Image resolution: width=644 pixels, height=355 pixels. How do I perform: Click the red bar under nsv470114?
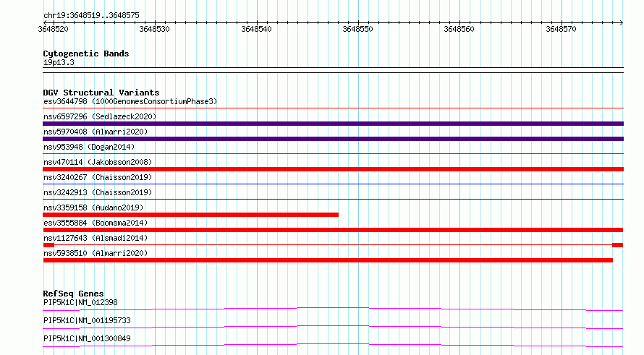[x=333, y=169]
